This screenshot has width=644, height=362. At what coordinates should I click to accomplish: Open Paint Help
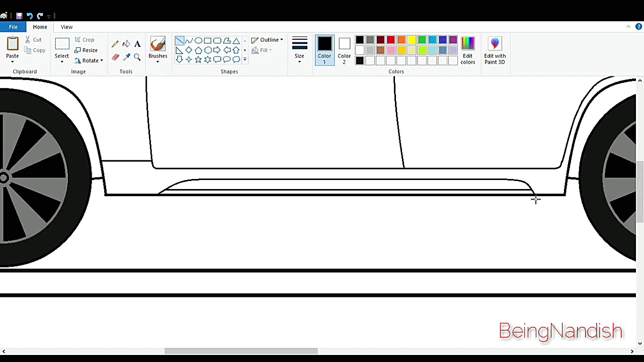click(638, 27)
